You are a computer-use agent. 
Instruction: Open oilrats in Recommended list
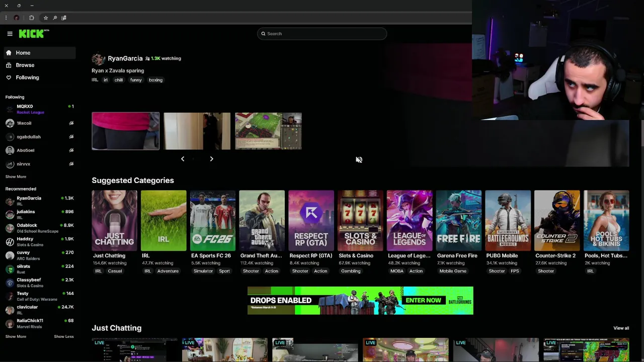40,268
